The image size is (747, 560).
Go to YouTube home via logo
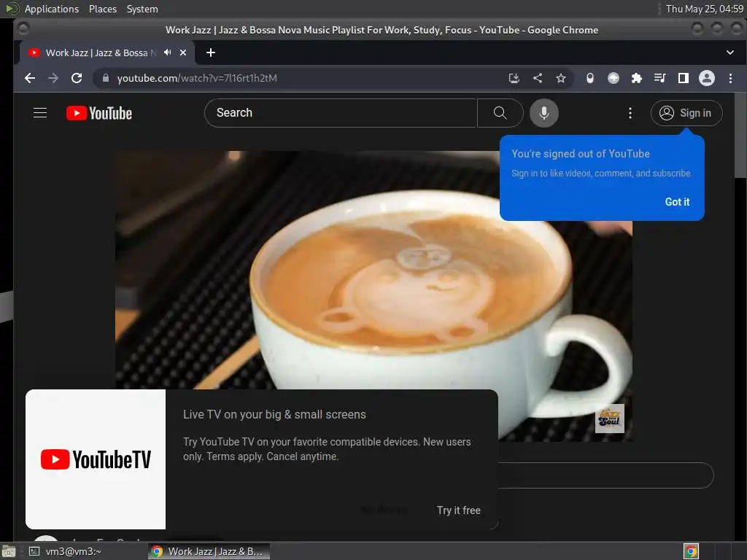[99, 113]
